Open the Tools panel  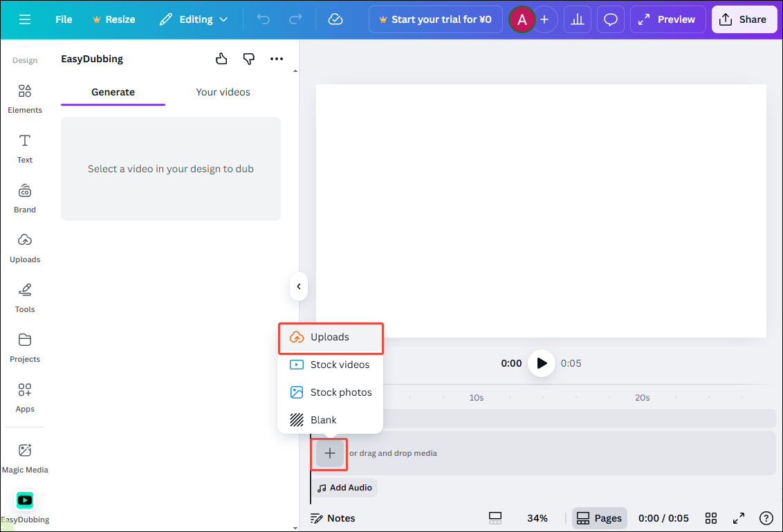point(24,297)
